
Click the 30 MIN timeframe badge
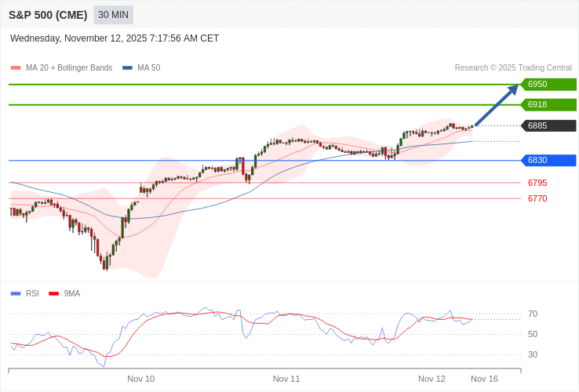113,15
